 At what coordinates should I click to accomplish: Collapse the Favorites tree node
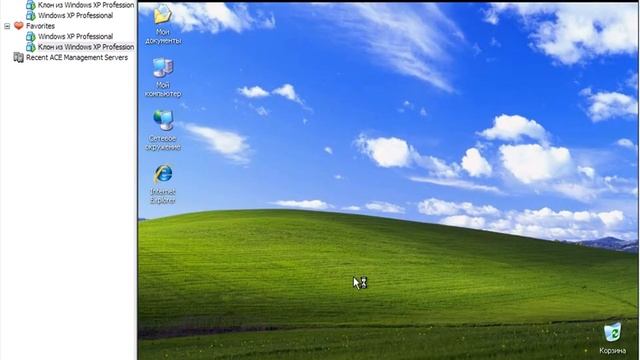[7, 26]
